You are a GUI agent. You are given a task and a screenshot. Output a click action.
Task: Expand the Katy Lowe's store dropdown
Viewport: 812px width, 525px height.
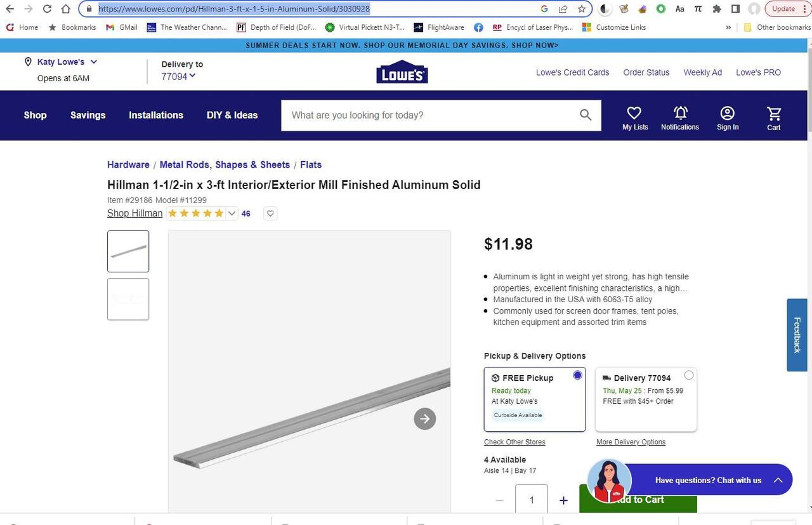click(94, 62)
